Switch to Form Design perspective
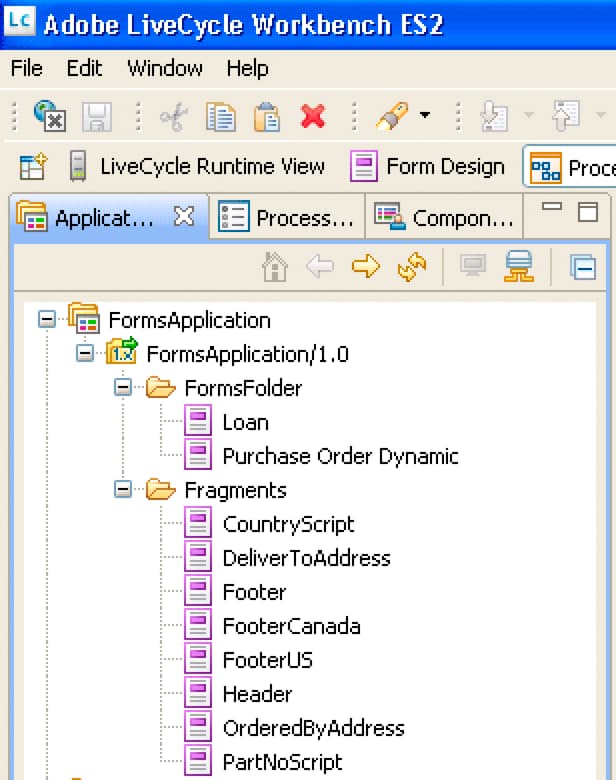This screenshot has height=780, width=616. [x=428, y=166]
